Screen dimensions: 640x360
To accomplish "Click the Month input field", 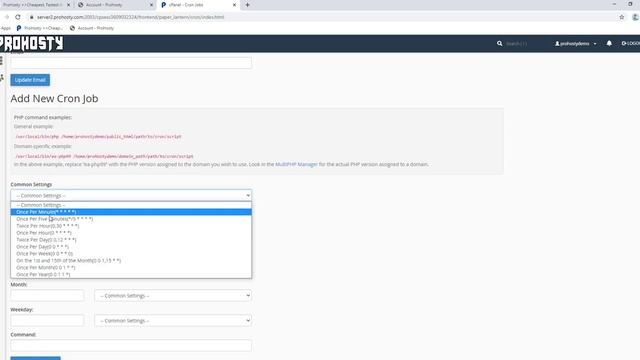I will click(x=47, y=296).
